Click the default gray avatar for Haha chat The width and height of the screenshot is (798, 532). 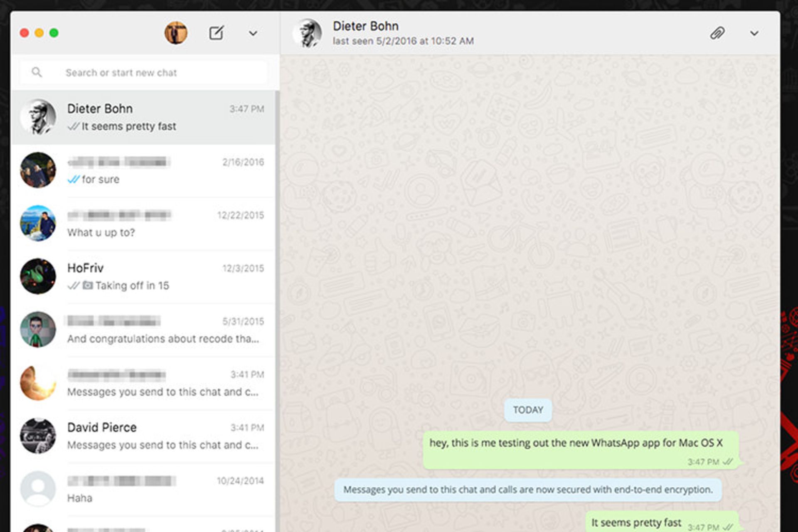click(x=38, y=488)
